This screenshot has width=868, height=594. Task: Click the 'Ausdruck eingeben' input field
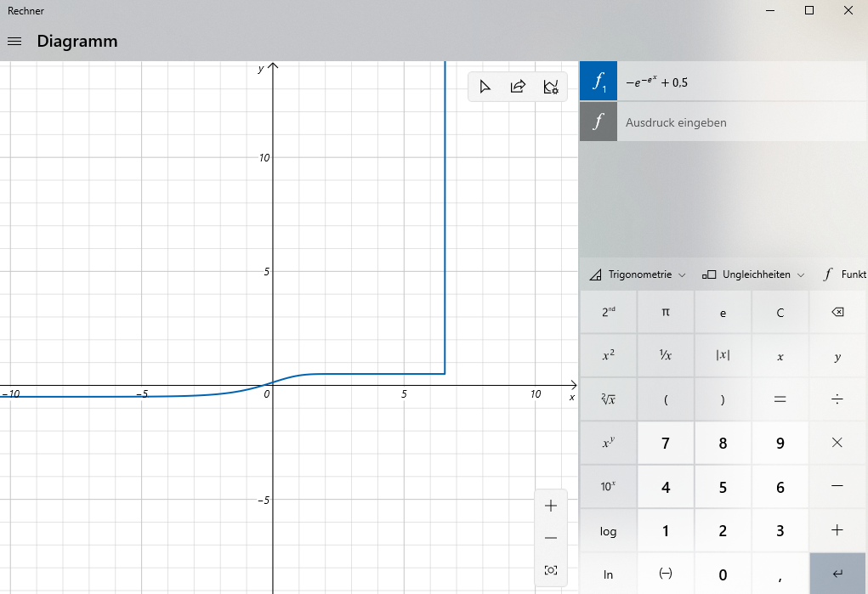(742, 122)
